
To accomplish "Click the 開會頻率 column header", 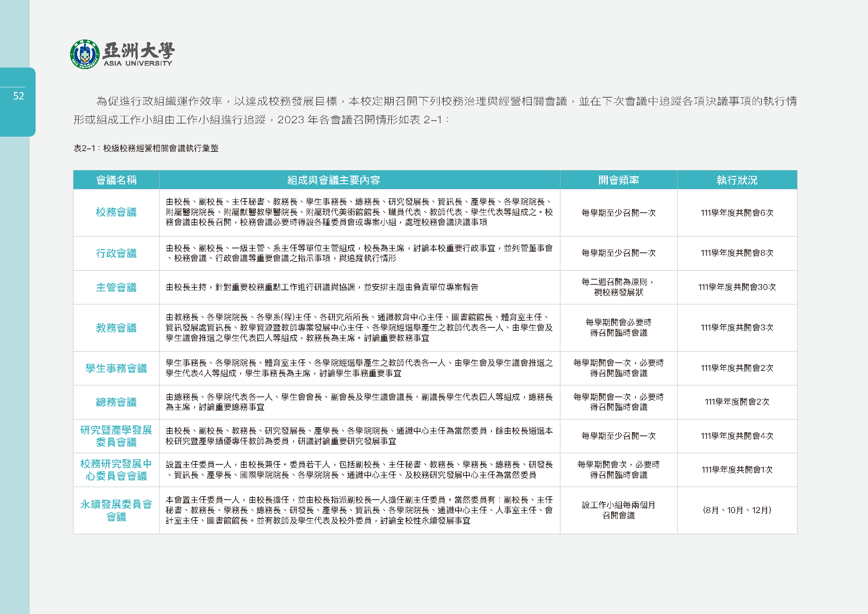I will [x=619, y=180].
